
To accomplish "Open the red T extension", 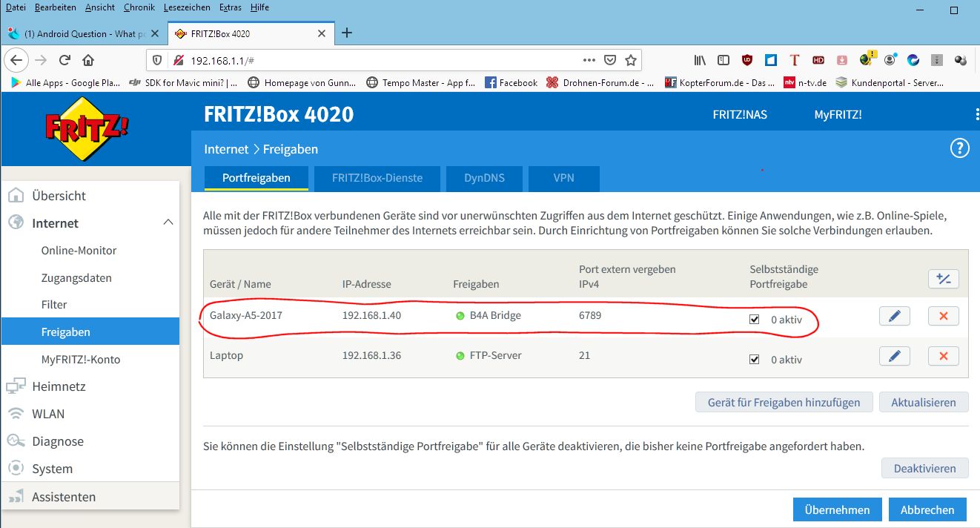I will click(795, 60).
